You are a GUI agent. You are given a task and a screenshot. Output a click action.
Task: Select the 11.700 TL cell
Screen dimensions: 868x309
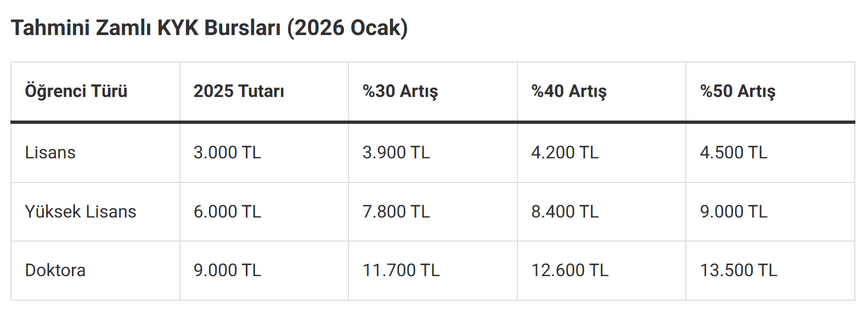coord(401,270)
